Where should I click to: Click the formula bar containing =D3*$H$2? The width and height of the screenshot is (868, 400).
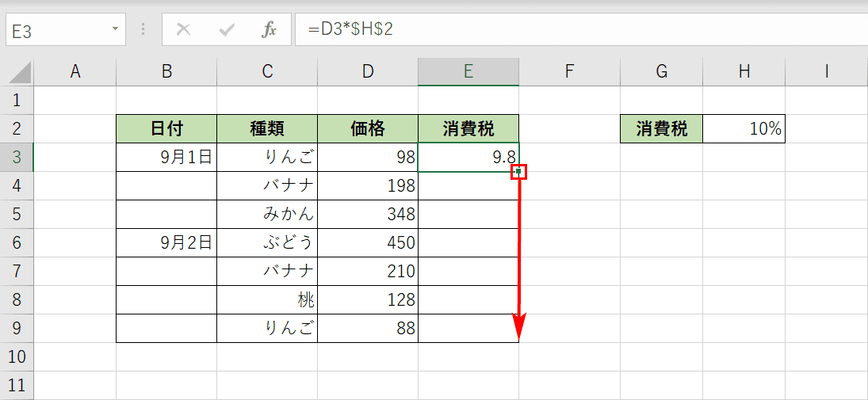pyautogui.click(x=581, y=30)
